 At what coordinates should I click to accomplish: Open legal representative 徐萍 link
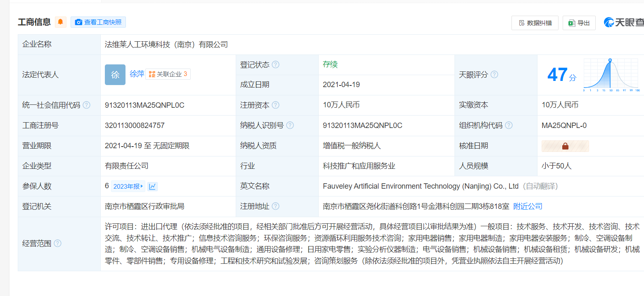137,74
